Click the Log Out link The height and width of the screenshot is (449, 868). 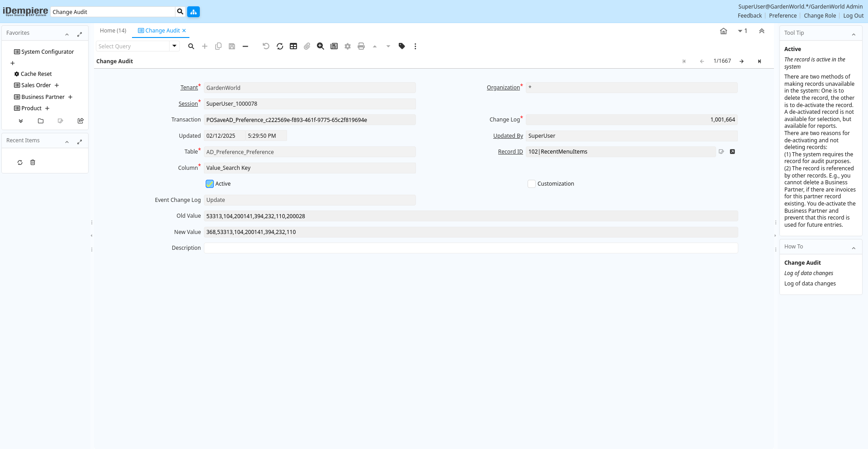click(x=853, y=16)
